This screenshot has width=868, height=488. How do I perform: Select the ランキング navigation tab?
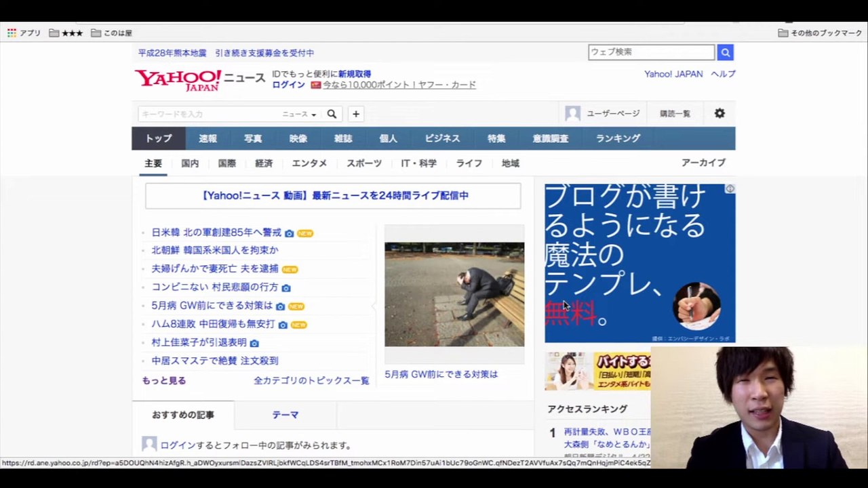point(618,138)
